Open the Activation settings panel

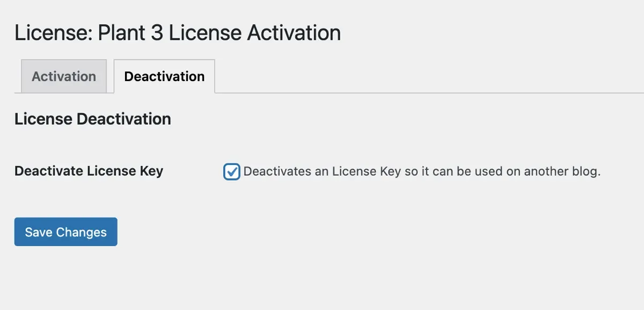tap(63, 76)
